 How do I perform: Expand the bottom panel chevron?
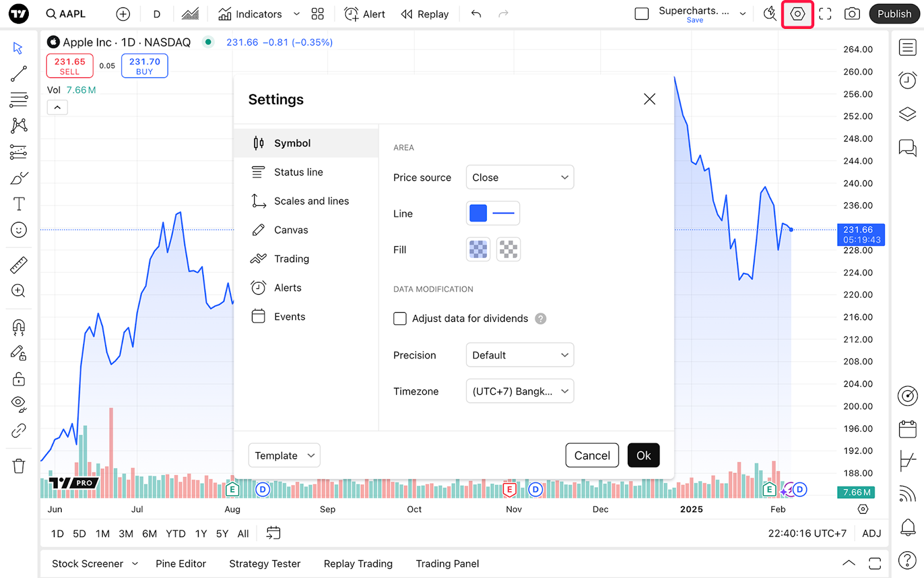(848, 563)
